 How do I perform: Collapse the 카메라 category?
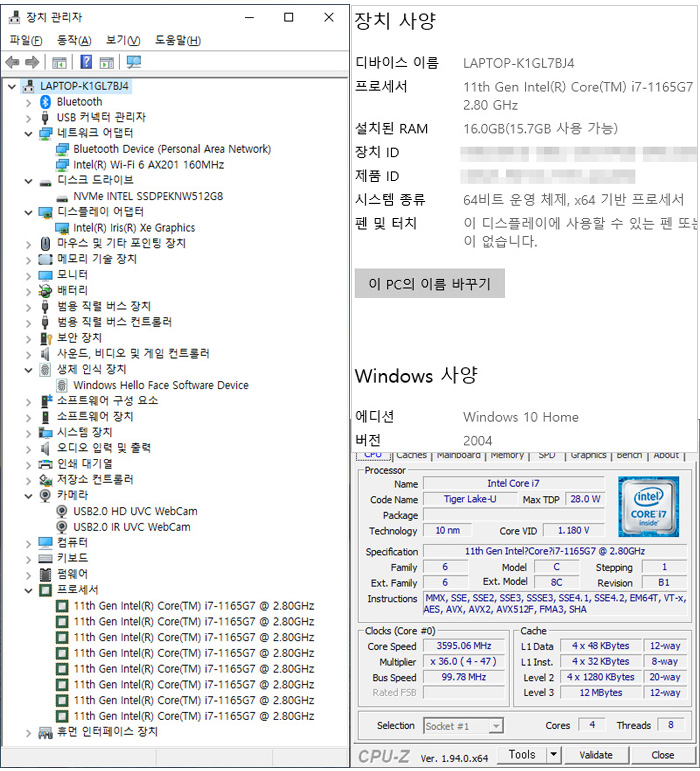(x=28, y=496)
